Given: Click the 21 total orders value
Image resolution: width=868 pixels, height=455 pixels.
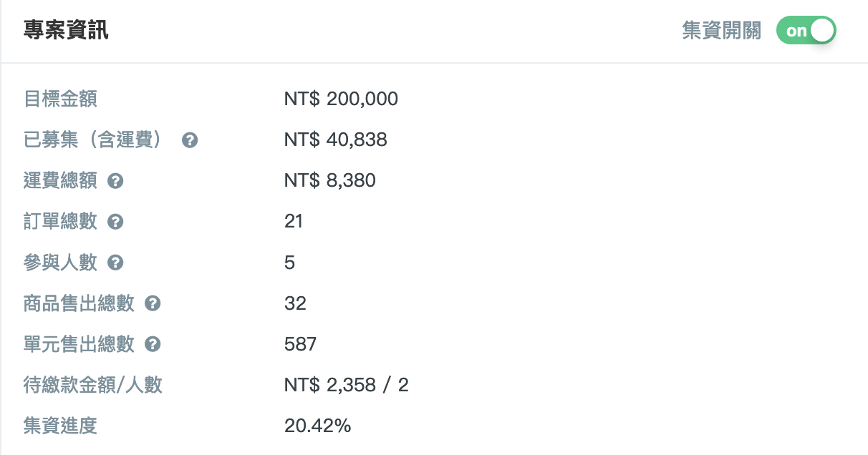Looking at the screenshot, I should click(294, 222).
